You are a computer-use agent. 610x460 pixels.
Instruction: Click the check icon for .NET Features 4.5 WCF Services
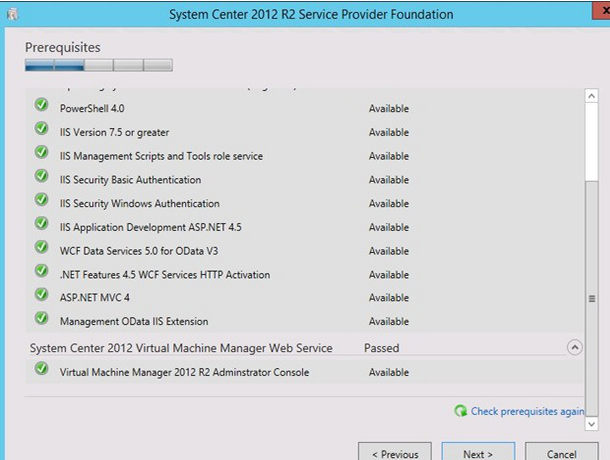pos(41,271)
